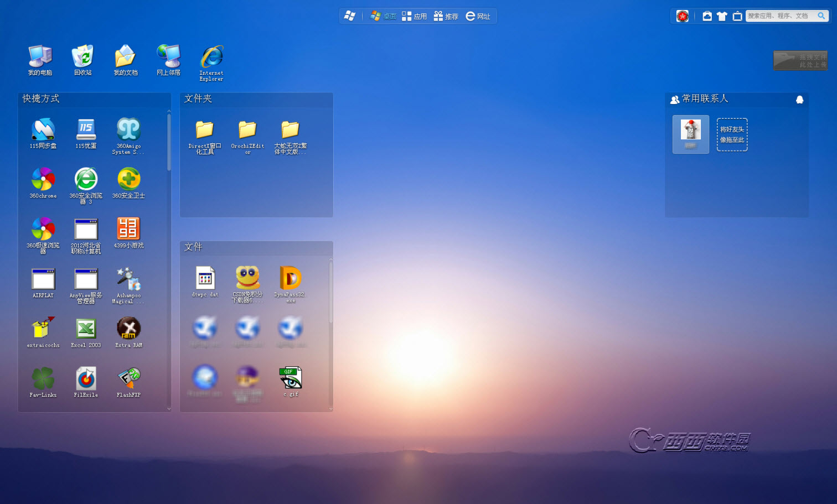Open the DynaPass32.exe file
837x504 pixels.
290,278
